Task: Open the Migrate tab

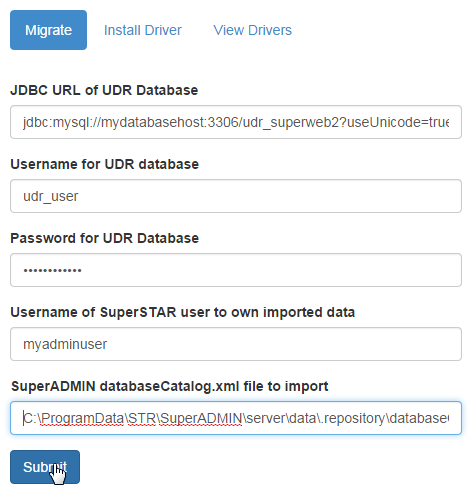Action: pyautogui.click(x=48, y=30)
